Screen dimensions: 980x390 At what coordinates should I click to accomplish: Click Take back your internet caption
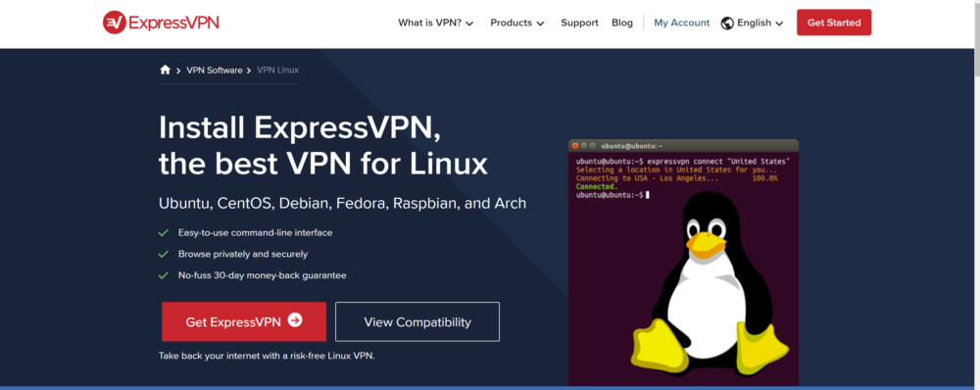[x=267, y=356]
